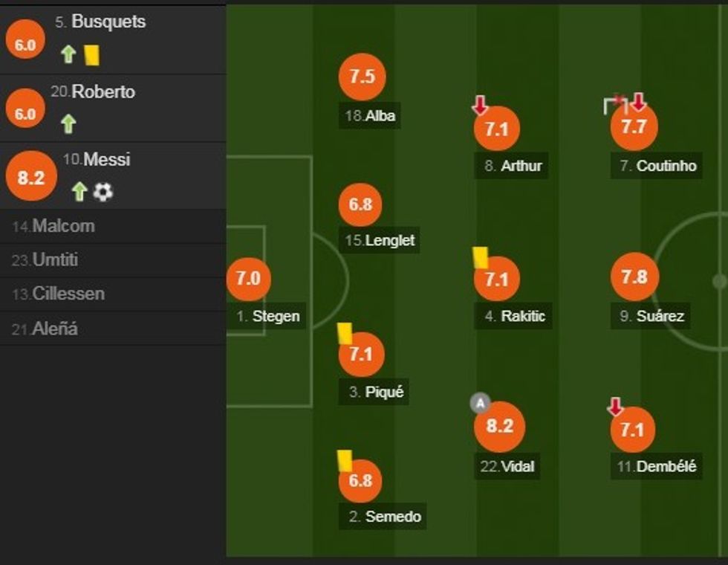Click the yellow card above Semedo's rating
The image size is (728, 565).
pyautogui.click(x=345, y=460)
